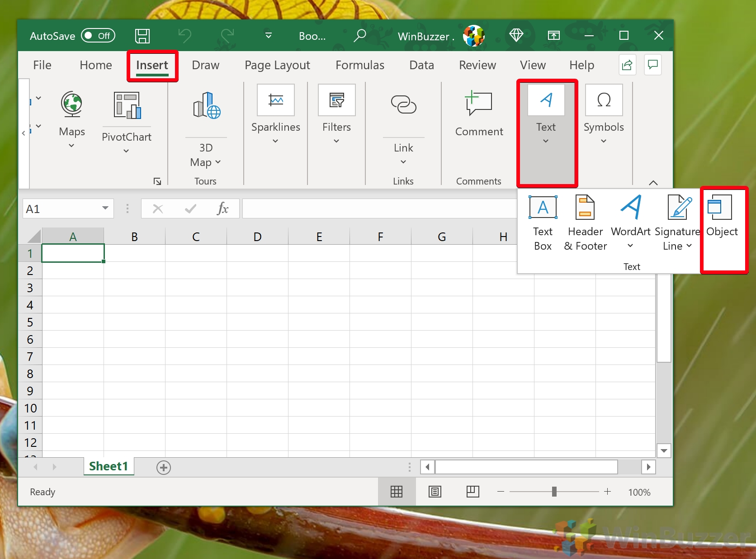Toggle AutoSave off or on

point(98,36)
